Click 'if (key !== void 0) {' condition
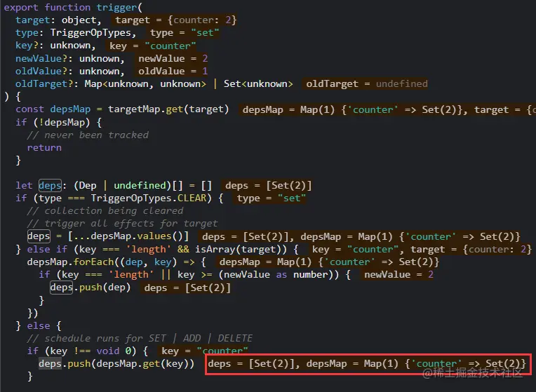Viewport: 536px width, 392px height. pyautogui.click(x=88, y=351)
